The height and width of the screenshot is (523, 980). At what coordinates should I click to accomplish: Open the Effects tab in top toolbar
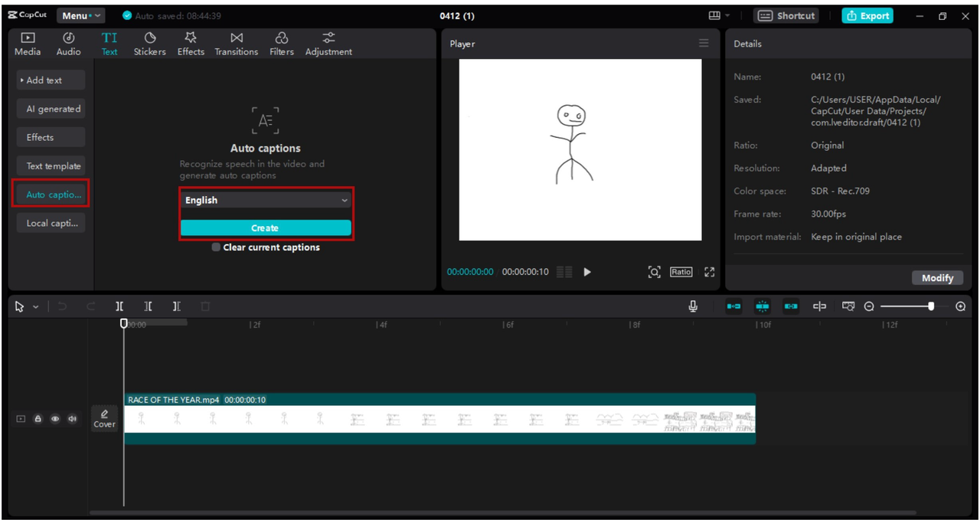tap(191, 44)
